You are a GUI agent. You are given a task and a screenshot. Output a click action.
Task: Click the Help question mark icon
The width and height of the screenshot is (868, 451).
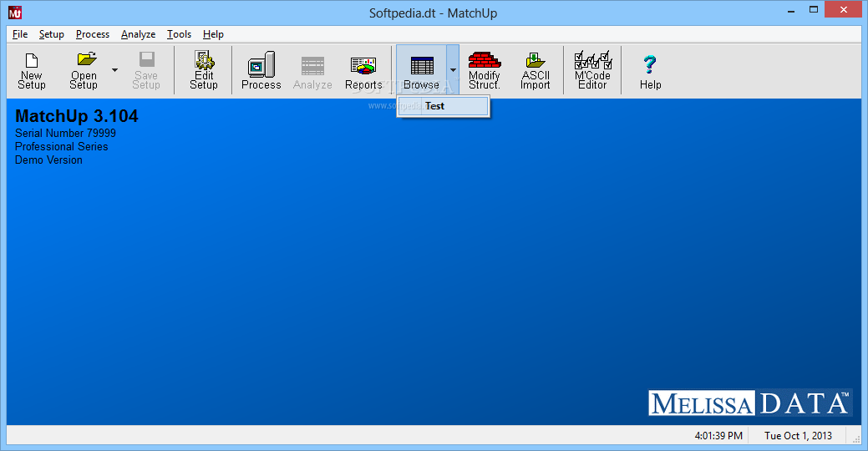(x=651, y=70)
